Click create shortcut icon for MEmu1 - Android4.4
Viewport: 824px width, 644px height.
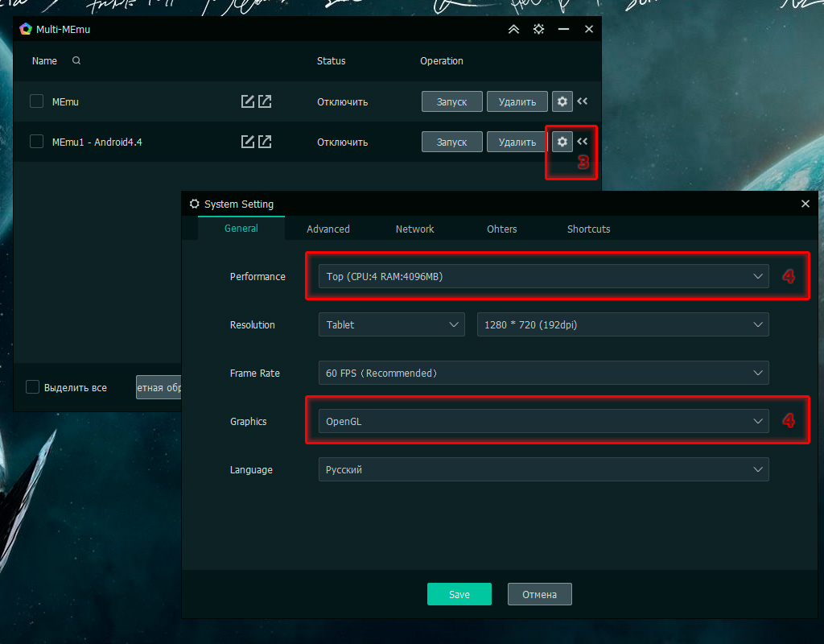click(x=265, y=142)
